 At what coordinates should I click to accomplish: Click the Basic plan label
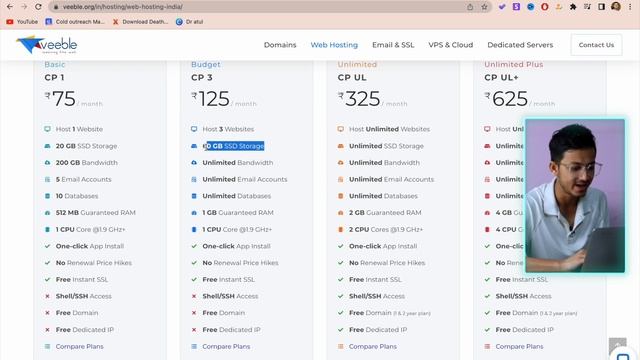click(x=55, y=64)
